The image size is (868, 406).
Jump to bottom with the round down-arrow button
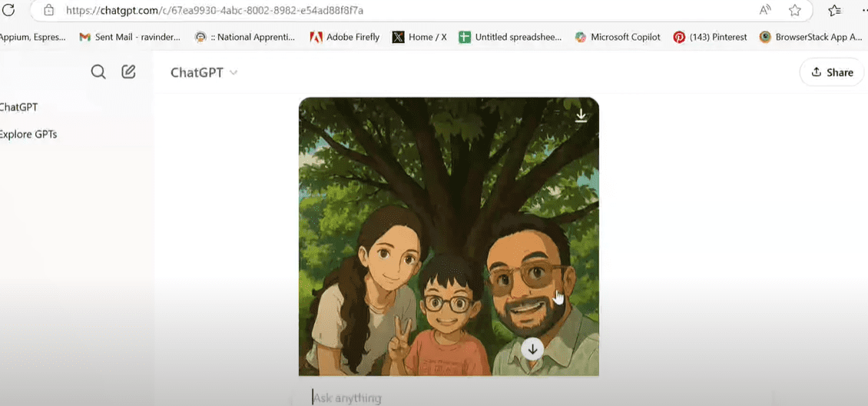pos(532,349)
